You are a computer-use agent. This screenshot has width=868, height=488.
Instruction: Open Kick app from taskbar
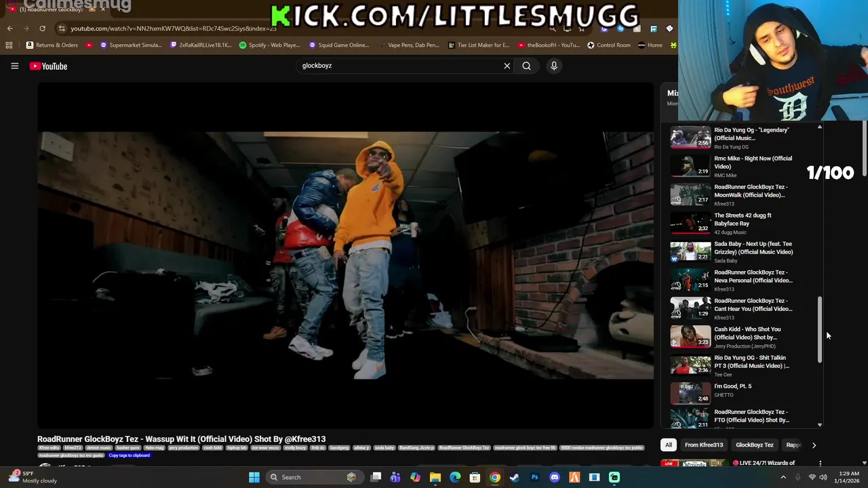614,477
